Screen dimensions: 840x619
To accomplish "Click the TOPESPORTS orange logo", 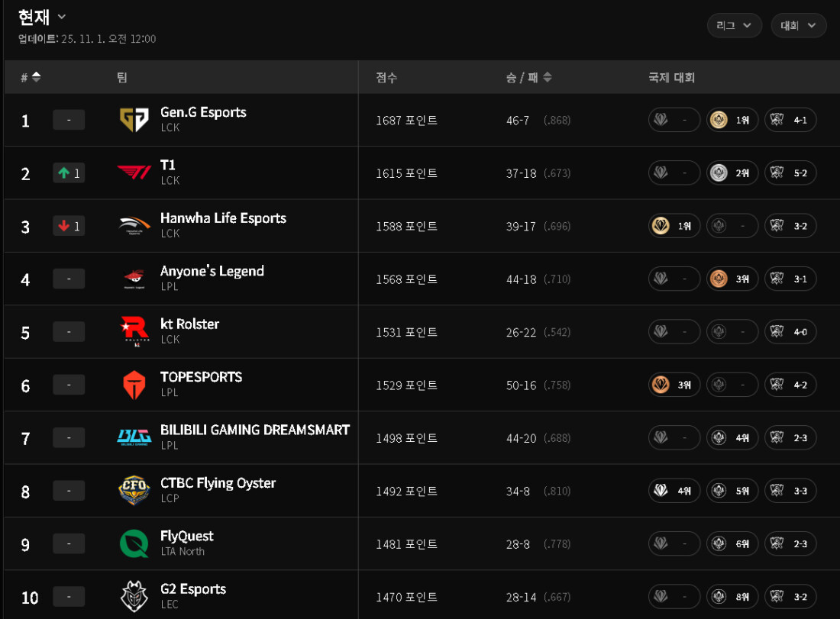I will point(134,385).
